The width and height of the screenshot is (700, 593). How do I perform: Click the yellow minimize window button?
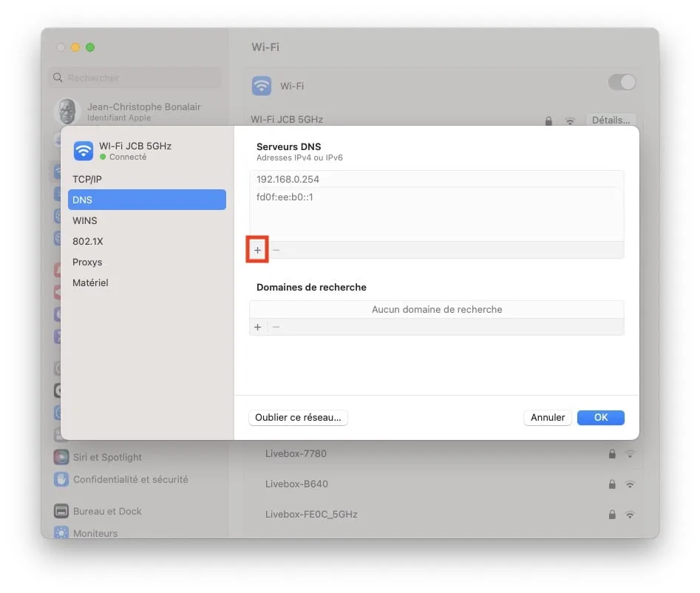point(75,47)
